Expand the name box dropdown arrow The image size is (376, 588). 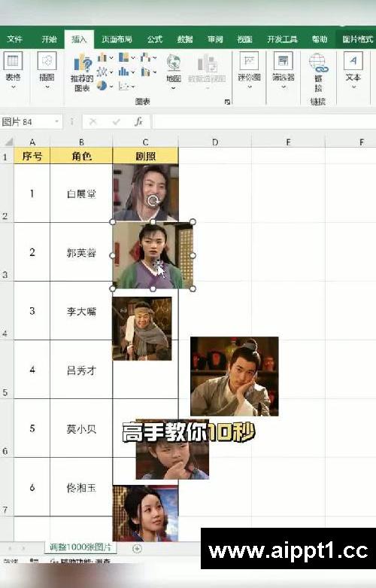tap(56, 121)
